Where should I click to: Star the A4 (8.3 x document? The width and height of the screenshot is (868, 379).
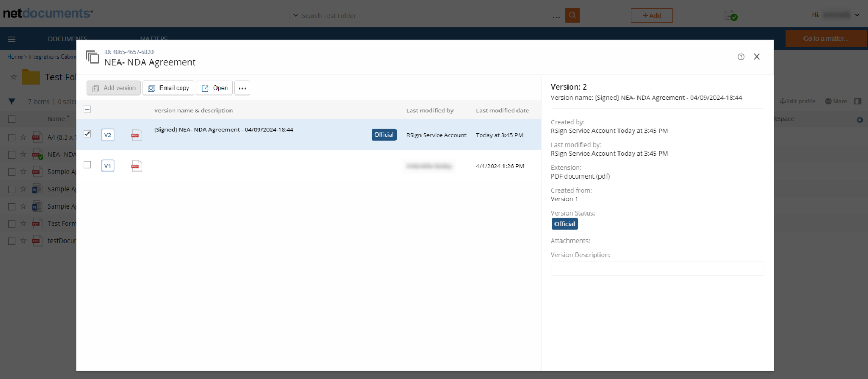[23, 137]
